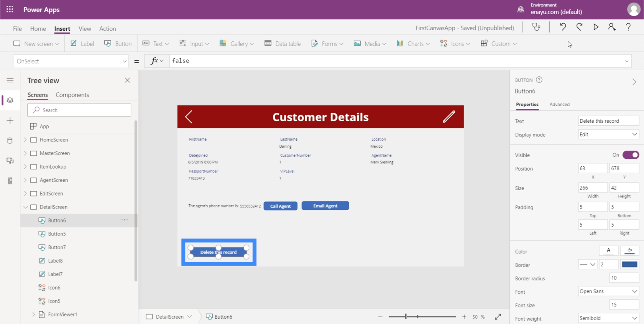Click the Call Agent button on canvas
Image resolution: width=644 pixels, height=324 pixels.
[280, 206]
